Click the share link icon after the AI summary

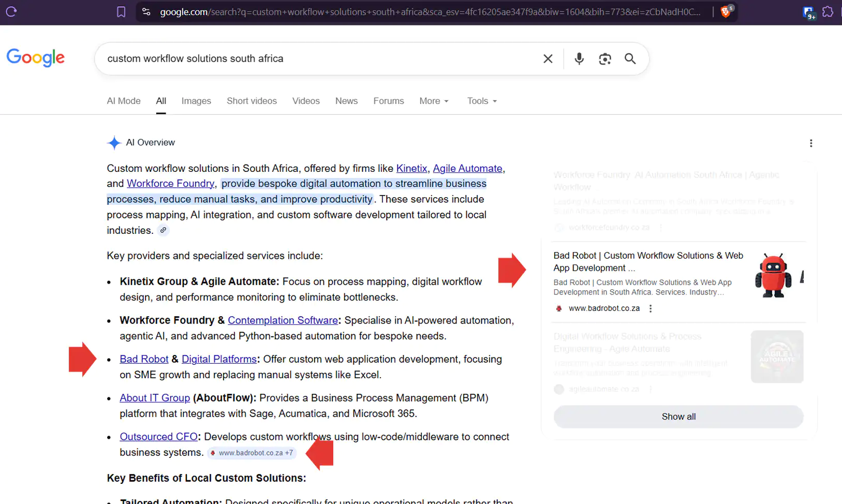point(163,230)
